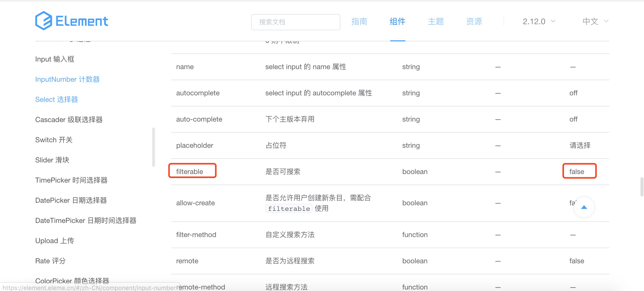Click the Element hexagon logo icon

click(x=44, y=21)
